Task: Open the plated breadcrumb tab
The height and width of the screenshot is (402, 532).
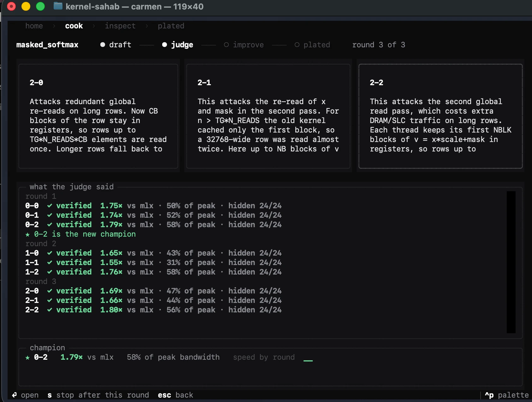Action: [x=171, y=26]
